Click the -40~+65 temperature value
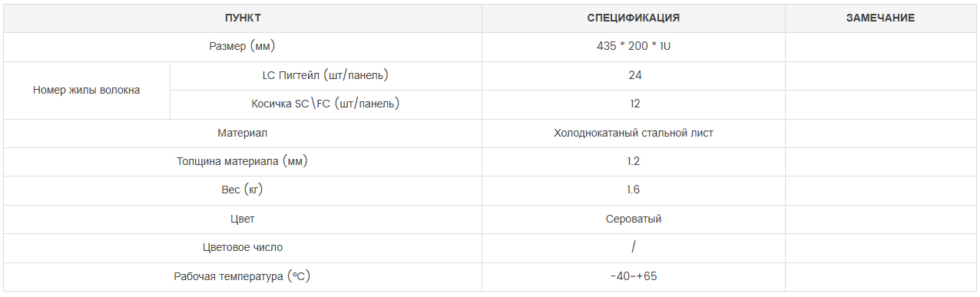This screenshot has width=980, height=297. (634, 276)
